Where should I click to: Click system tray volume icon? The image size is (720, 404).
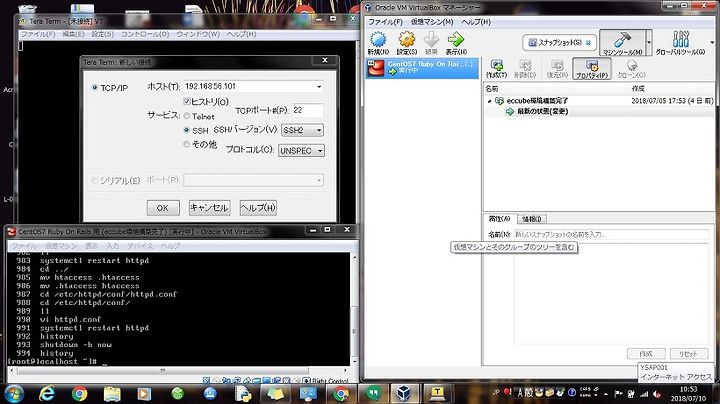coord(657,394)
